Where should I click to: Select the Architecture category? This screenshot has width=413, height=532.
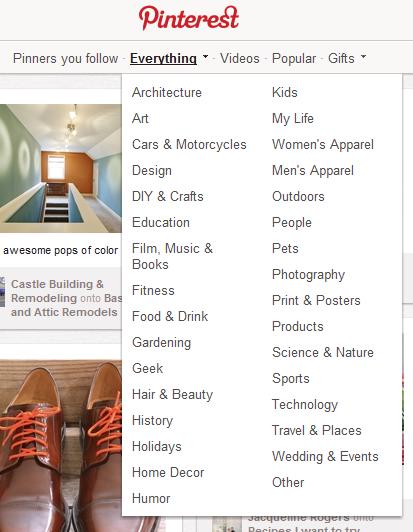pyautogui.click(x=167, y=92)
